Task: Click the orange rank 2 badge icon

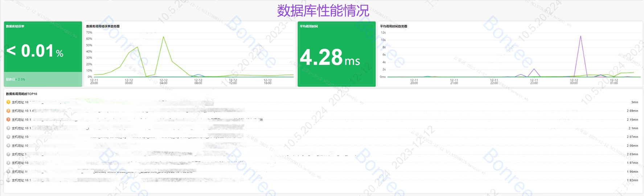Action: tap(8, 111)
